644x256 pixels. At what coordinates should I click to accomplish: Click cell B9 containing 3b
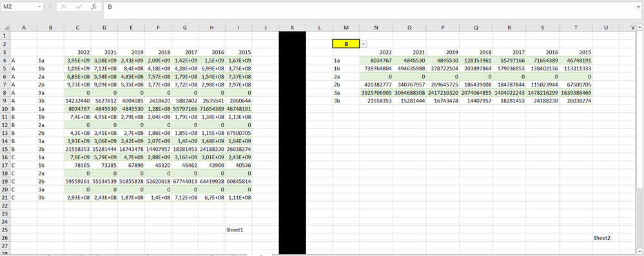(x=50, y=101)
